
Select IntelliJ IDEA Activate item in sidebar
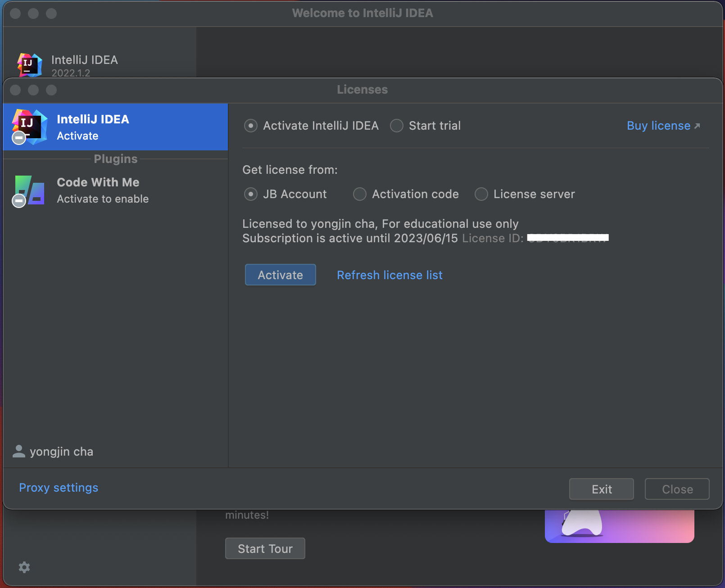115,127
